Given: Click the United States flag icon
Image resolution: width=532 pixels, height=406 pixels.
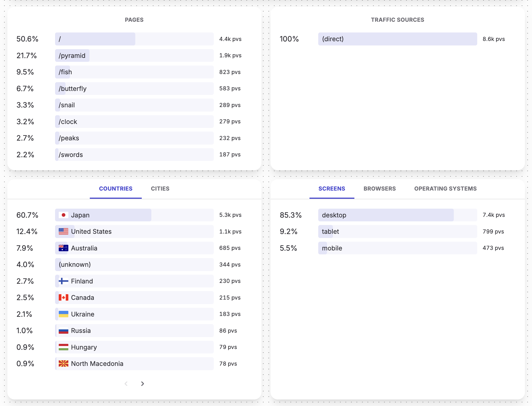Looking at the screenshot, I should (63, 232).
